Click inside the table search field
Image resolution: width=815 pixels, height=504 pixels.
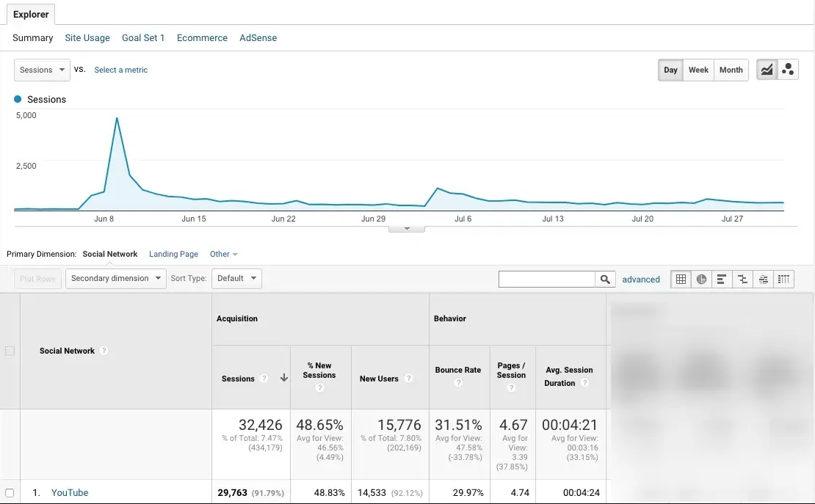(547, 279)
